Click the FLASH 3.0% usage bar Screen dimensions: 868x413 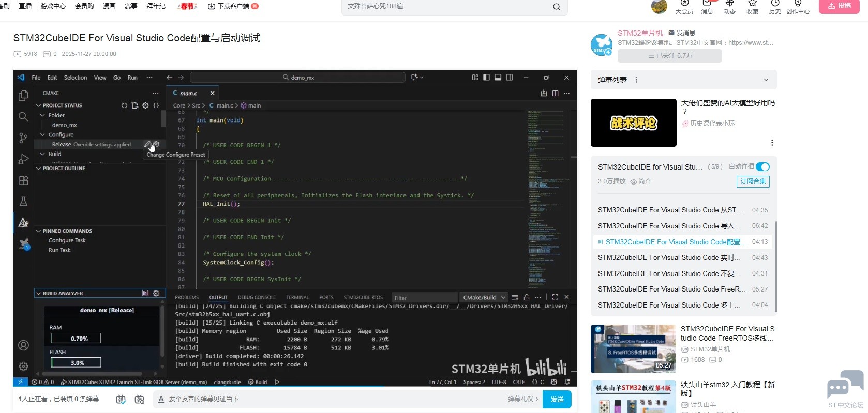pyautogui.click(x=76, y=363)
